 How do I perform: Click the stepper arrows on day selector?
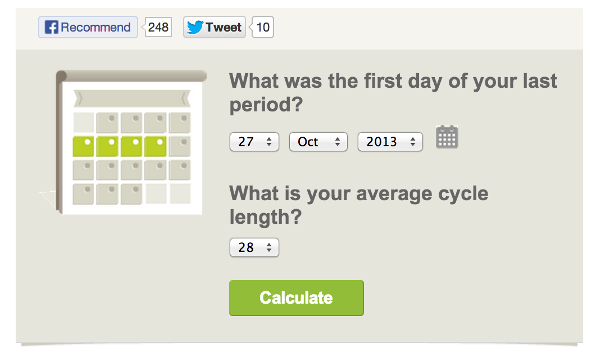point(269,142)
